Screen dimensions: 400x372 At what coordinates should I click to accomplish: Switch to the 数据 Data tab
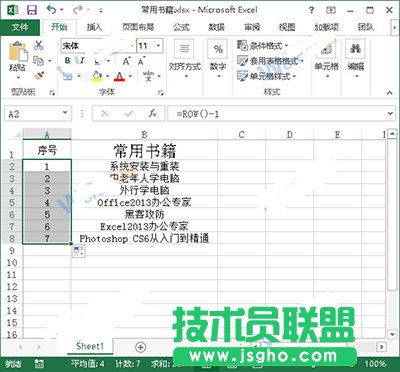click(x=217, y=27)
